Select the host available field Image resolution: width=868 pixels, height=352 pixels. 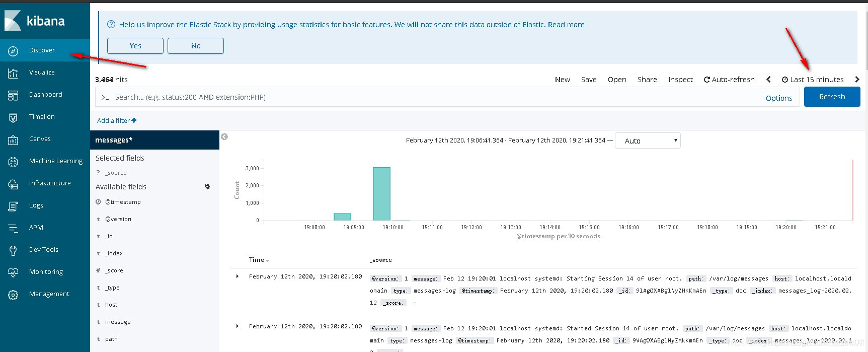(111, 305)
